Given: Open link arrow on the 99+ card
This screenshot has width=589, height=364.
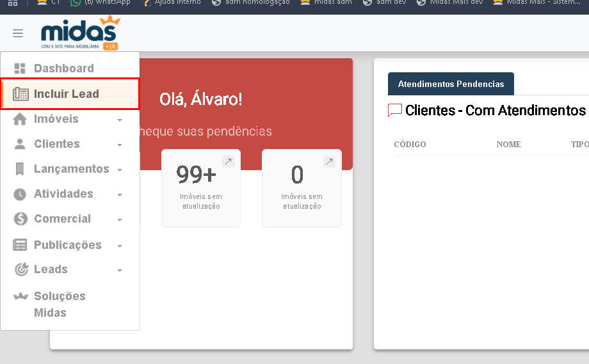Looking at the screenshot, I should coord(229,162).
